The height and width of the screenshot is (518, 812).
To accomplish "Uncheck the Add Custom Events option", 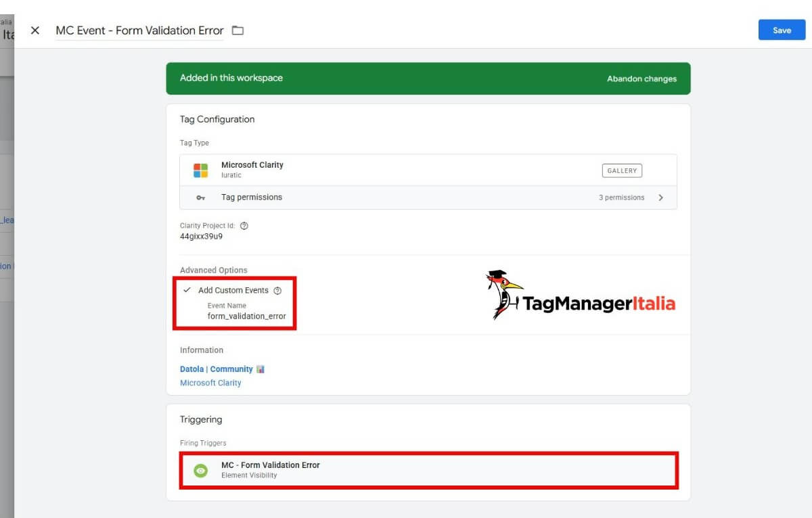I will tap(187, 290).
